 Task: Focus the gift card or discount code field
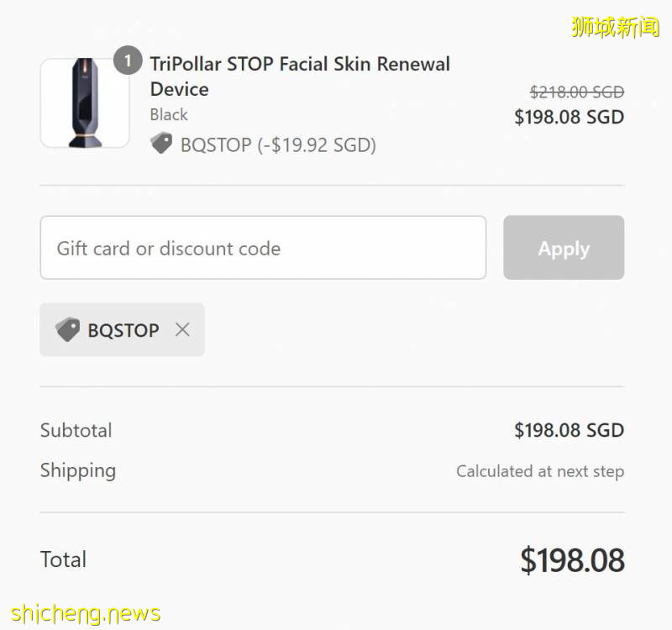point(262,248)
